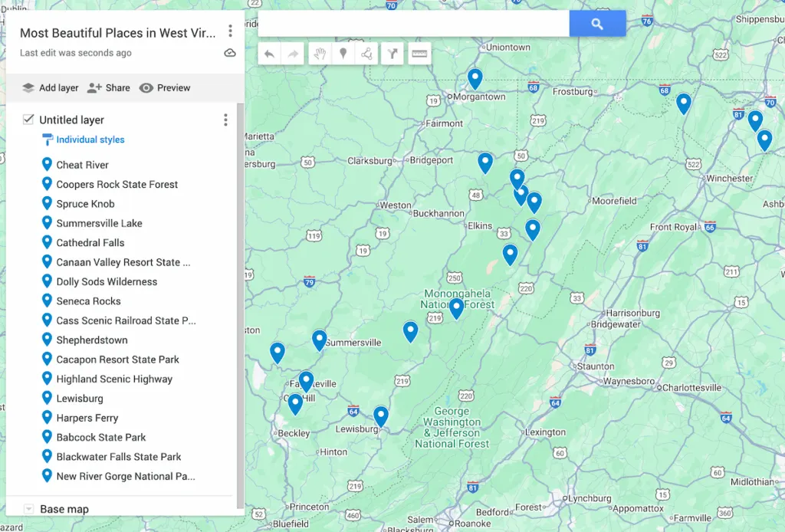The height and width of the screenshot is (532, 785).
Task: Click the pin icon beside Blackwater Falls State Park
Action: (47, 456)
